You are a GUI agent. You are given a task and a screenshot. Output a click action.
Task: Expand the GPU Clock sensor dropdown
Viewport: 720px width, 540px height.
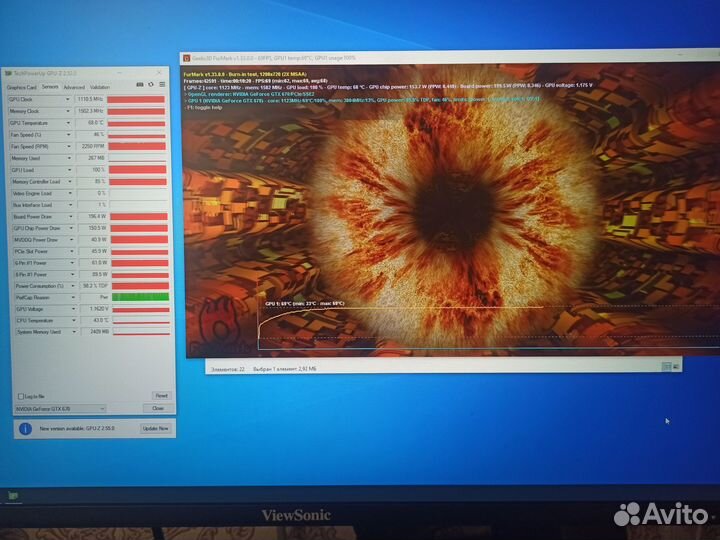(x=69, y=100)
